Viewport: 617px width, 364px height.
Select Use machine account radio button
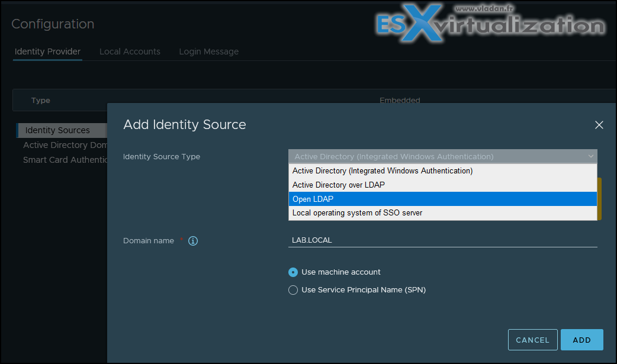[x=293, y=272]
